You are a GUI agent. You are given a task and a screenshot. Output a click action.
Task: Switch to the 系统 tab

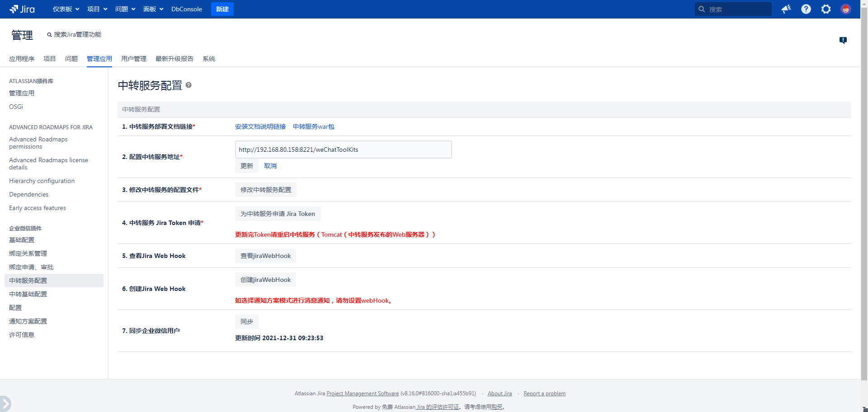(209, 59)
